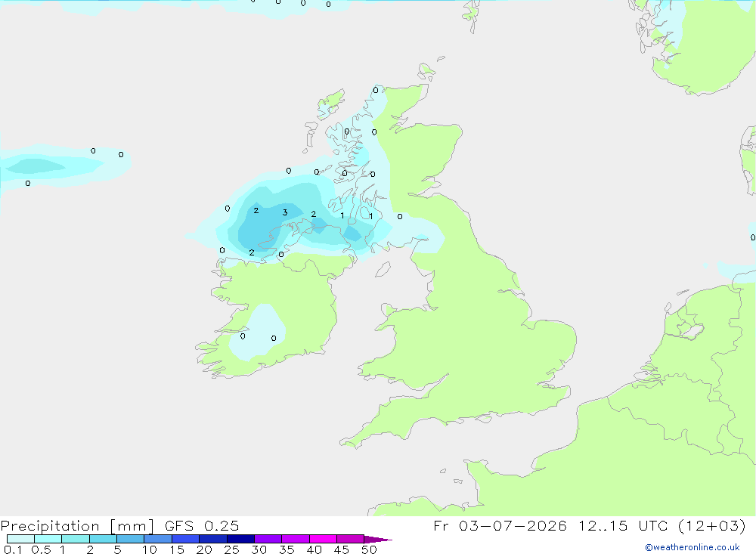Click the '0.5' legend scale label
The height and width of the screenshot is (554, 756).
tap(41, 549)
